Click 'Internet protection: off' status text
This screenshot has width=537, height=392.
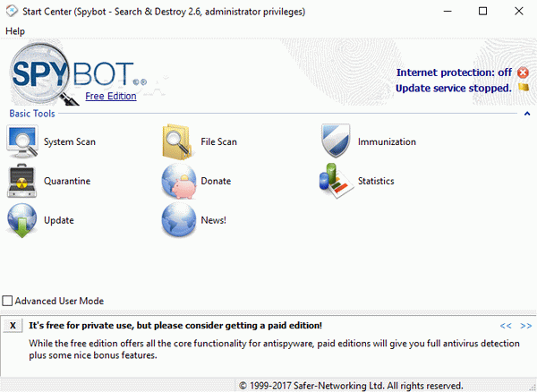[x=454, y=72]
